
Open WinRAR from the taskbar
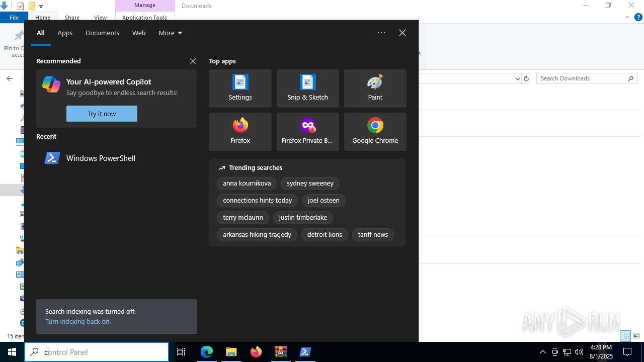coord(281,352)
